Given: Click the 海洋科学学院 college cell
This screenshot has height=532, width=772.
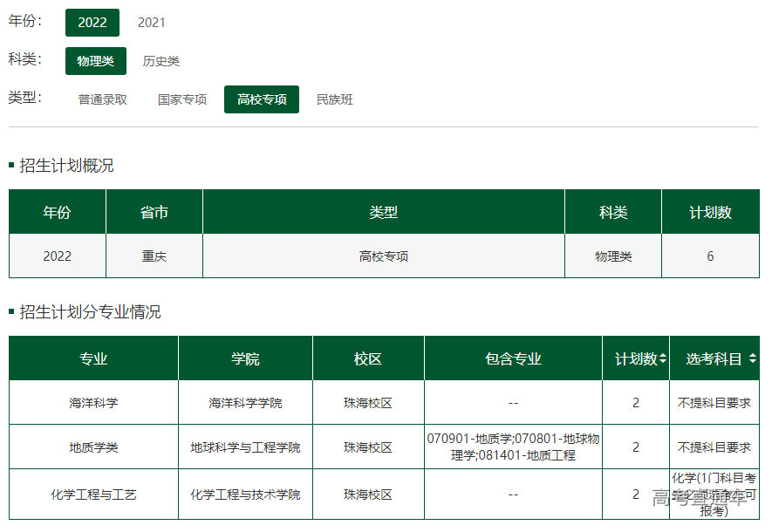Looking at the screenshot, I should coord(245,403).
